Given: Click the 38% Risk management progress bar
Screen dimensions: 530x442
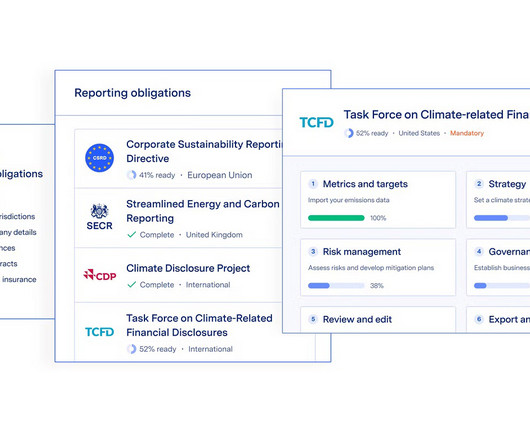Looking at the screenshot, I should 336,286.
